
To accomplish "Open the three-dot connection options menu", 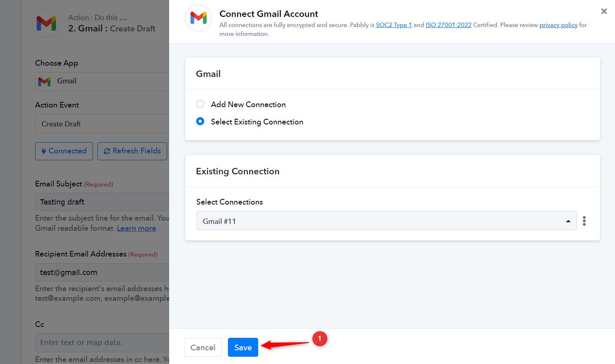I will pos(584,221).
